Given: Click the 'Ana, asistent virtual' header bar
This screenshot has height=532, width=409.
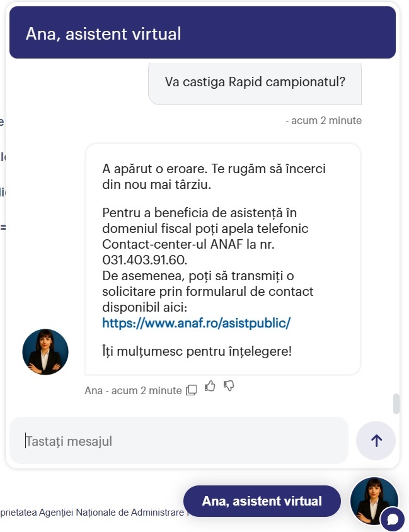Looking at the screenshot, I should (x=202, y=33).
